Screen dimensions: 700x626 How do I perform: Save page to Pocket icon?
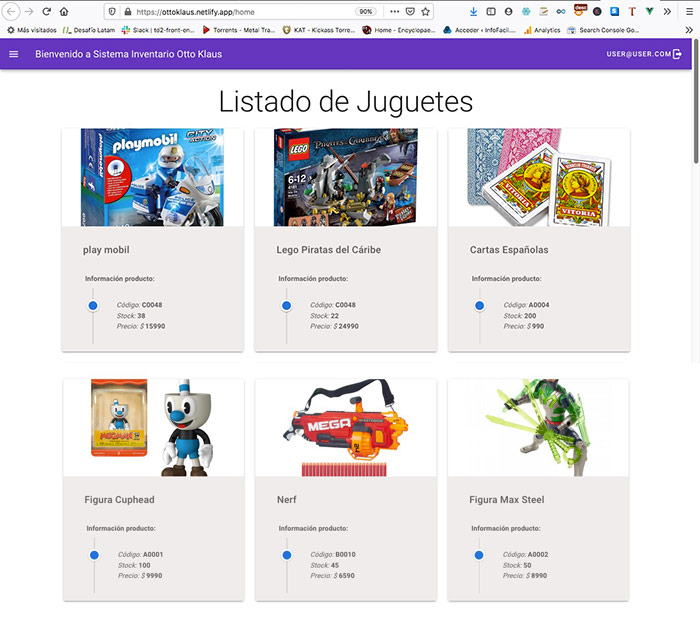pyautogui.click(x=410, y=12)
